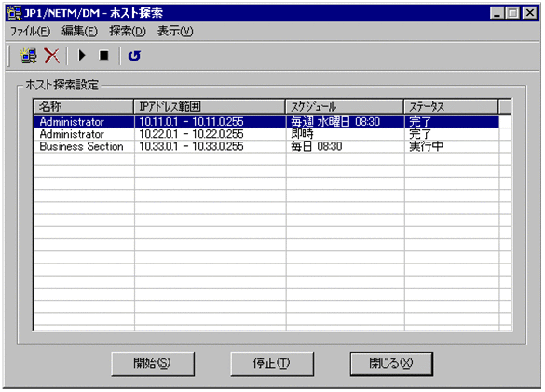Sort by the スケジュール column header

tap(345, 106)
